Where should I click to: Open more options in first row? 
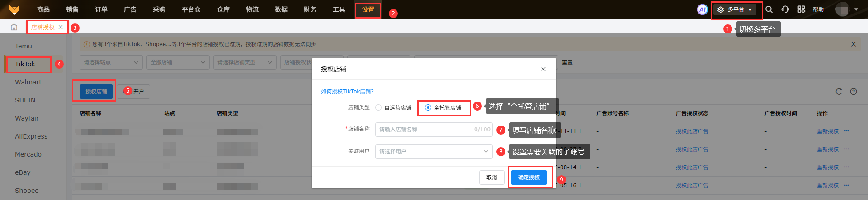847,131
